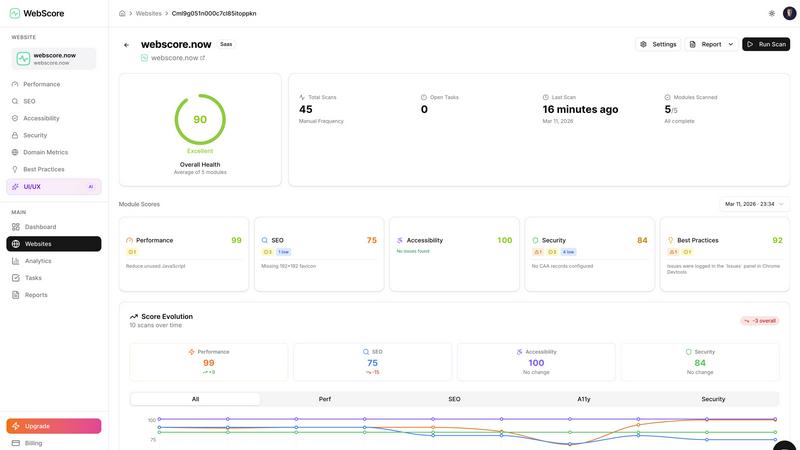Open the SEO module card
Viewport: 800px width, 450px height.
[x=319, y=254]
